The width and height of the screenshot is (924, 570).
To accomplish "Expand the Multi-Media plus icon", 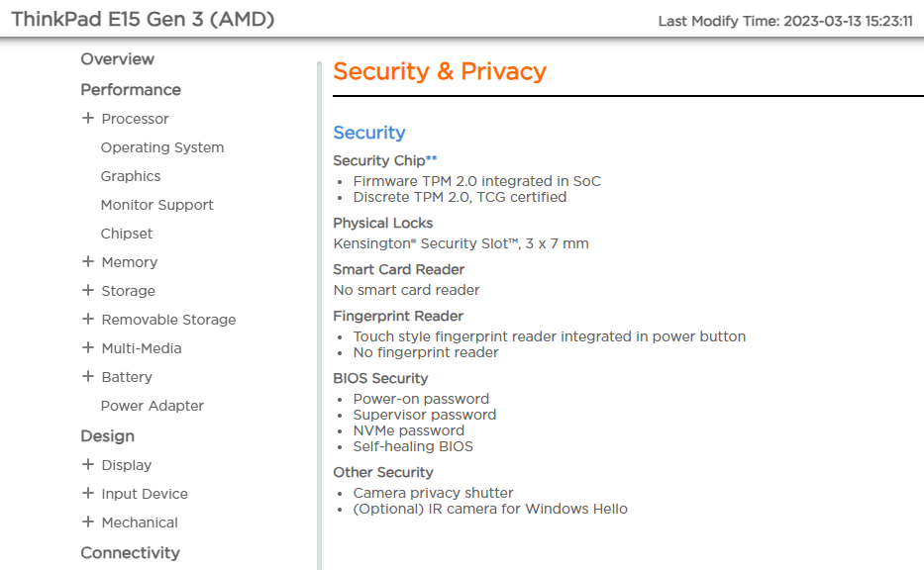I will click(x=88, y=347).
